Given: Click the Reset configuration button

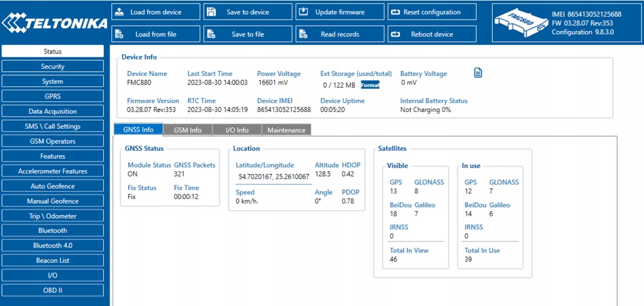Looking at the screenshot, I should point(431,12).
